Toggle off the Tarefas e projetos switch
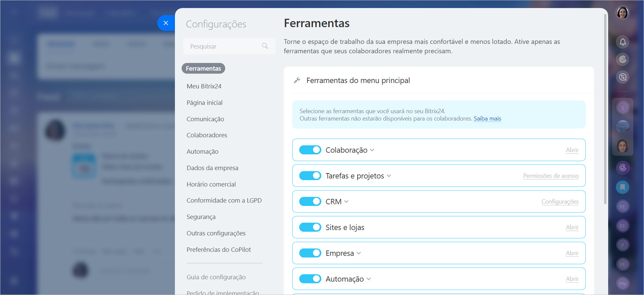This screenshot has height=295, width=644. 310,176
